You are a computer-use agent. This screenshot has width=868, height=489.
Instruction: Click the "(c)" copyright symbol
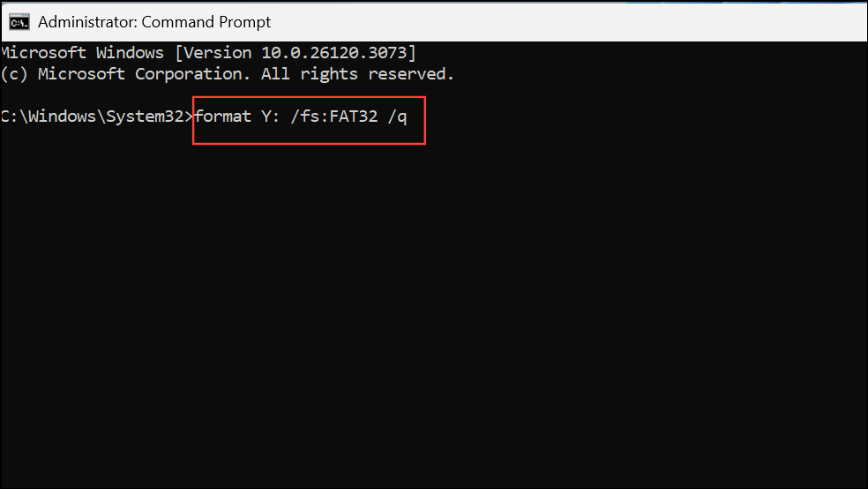[x=14, y=73]
